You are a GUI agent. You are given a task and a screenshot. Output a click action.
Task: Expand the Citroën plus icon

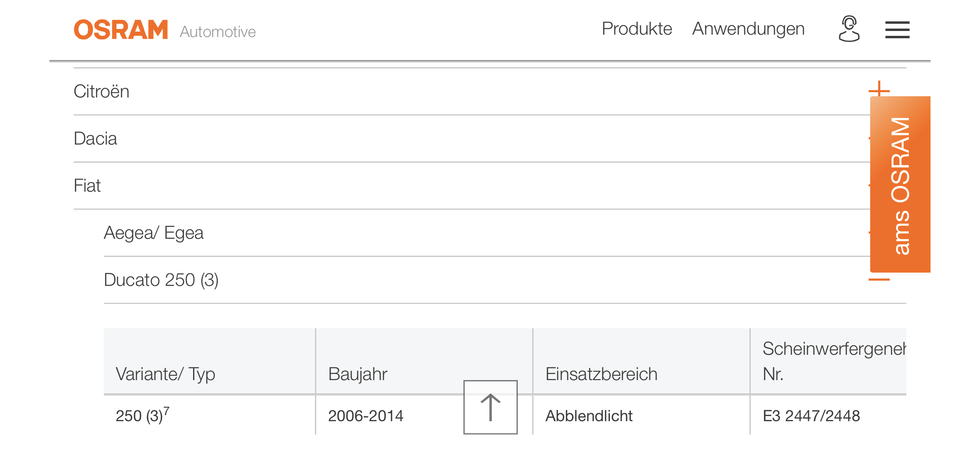click(x=879, y=91)
